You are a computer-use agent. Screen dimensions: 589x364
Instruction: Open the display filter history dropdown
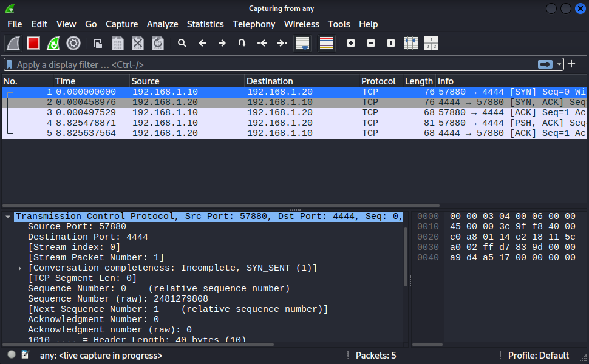(559, 64)
